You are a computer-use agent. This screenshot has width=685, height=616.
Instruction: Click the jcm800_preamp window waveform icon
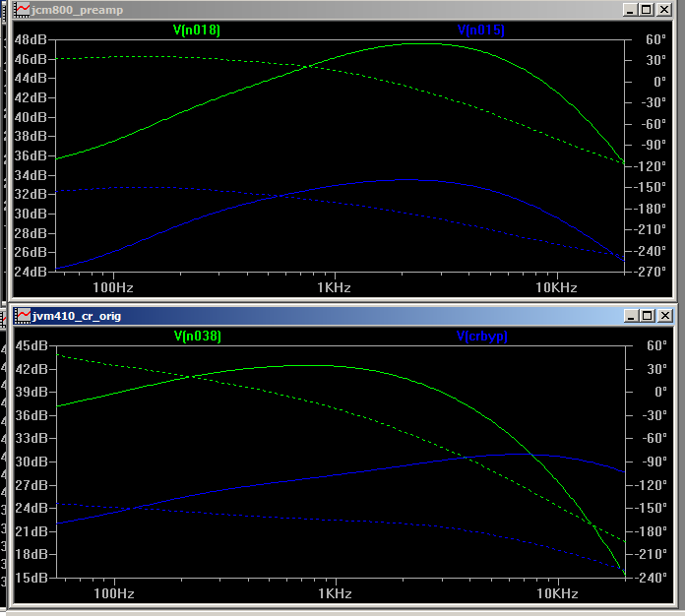[22, 10]
